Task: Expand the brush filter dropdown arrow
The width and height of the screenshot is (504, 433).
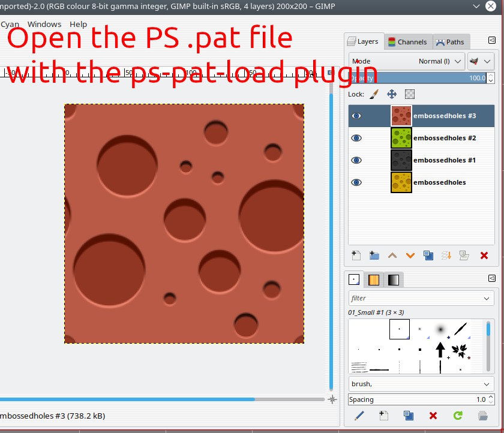Action: [487, 299]
